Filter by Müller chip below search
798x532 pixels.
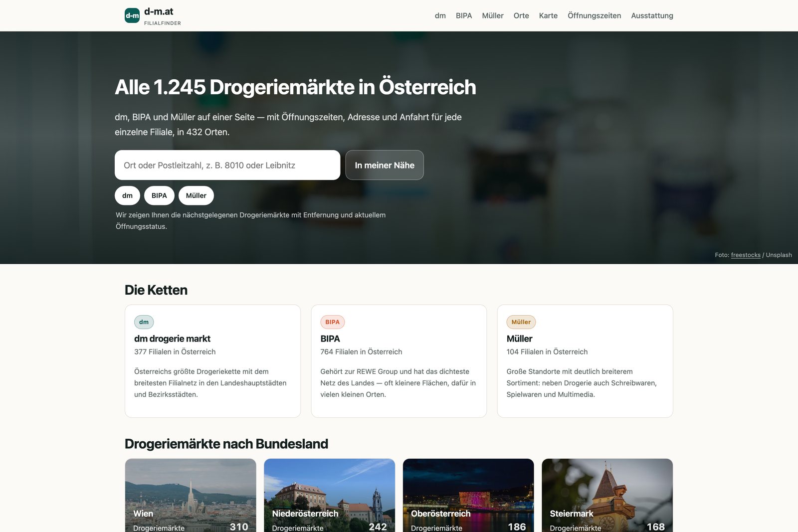pyautogui.click(x=196, y=195)
